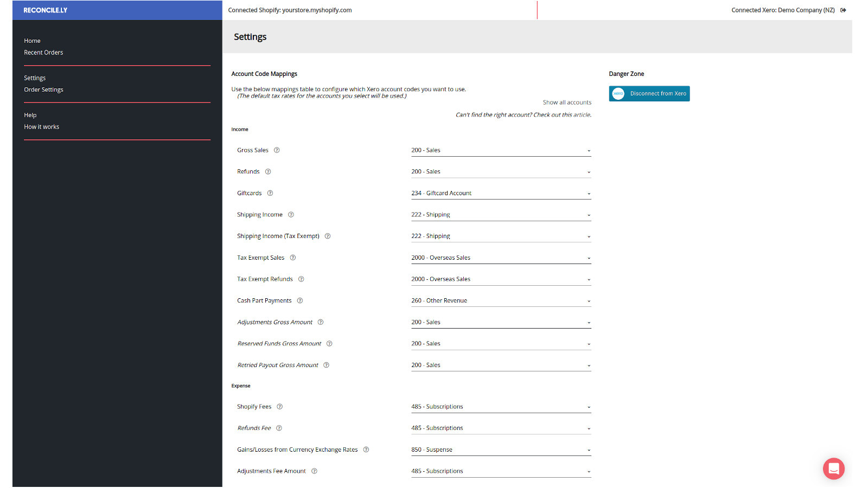Open the Gross Sales account dropdown
868x488 pixels.
(501, 150)
